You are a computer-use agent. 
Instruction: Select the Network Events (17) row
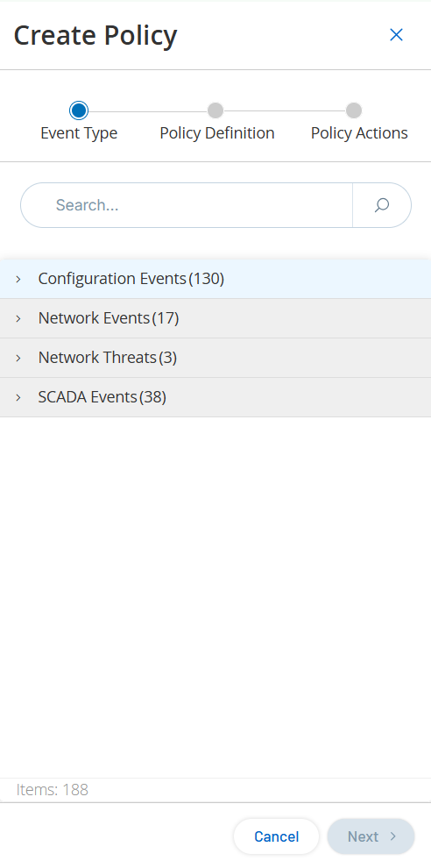point(215,318)
